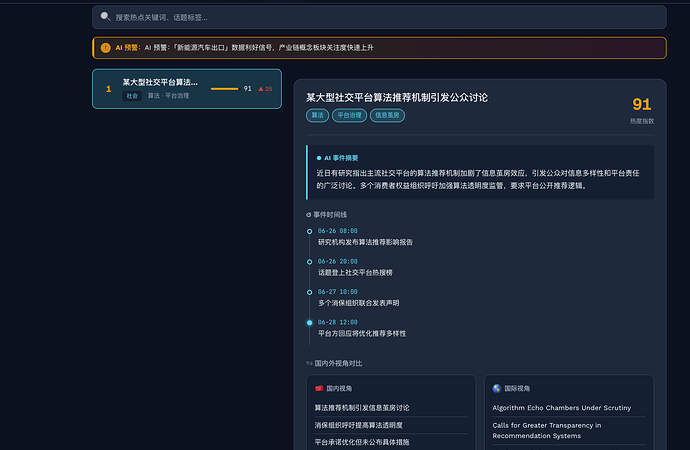Click 研究机构发布算法推荐影响报告 timeline entry

point(365,242)
